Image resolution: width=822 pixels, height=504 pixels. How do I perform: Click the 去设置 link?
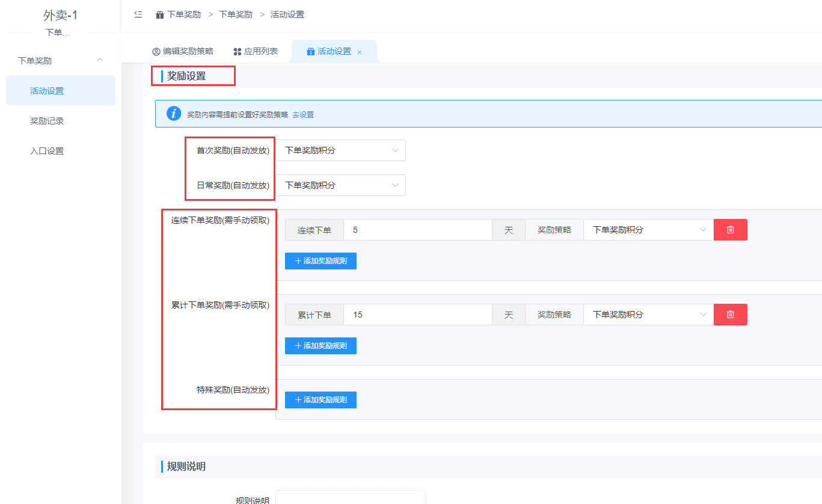tap(303, 114)
